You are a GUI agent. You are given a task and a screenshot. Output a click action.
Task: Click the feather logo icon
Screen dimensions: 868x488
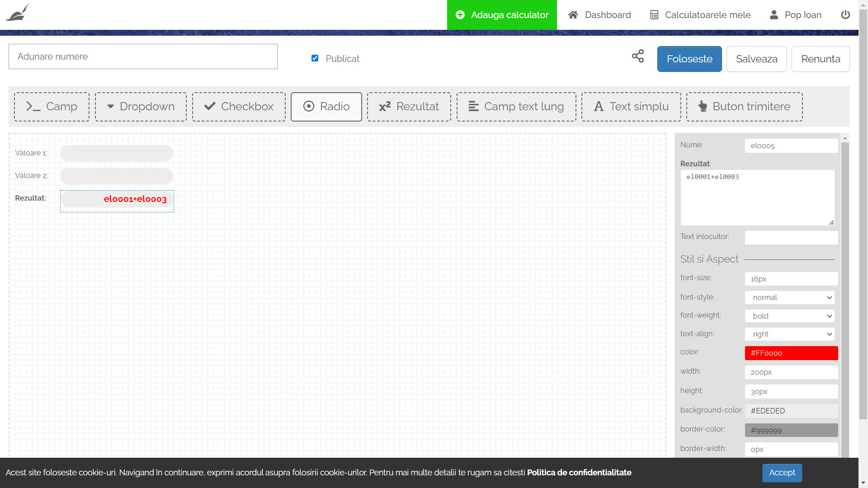(18, 13)
